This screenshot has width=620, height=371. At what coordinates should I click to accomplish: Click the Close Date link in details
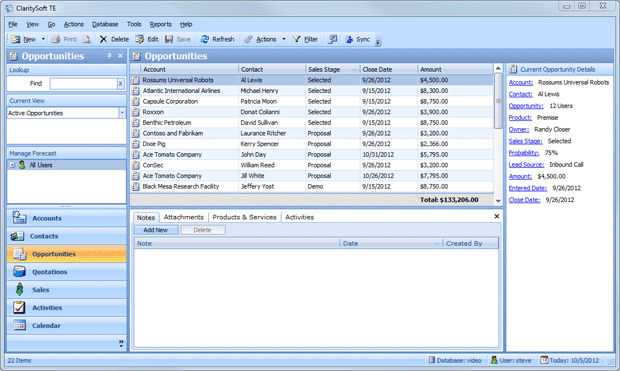pyautogui.click(x=524, y=200)
